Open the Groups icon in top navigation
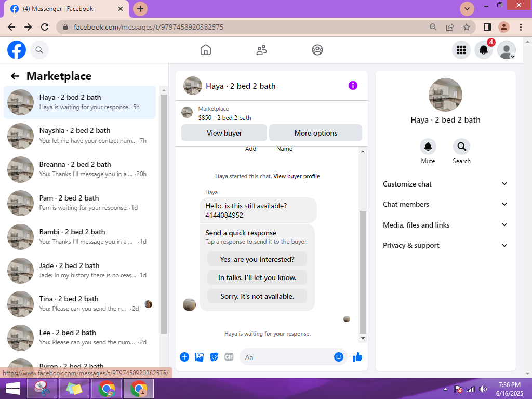Image resolution: width=532 pixels, height=399 pixels. (317, 50)
